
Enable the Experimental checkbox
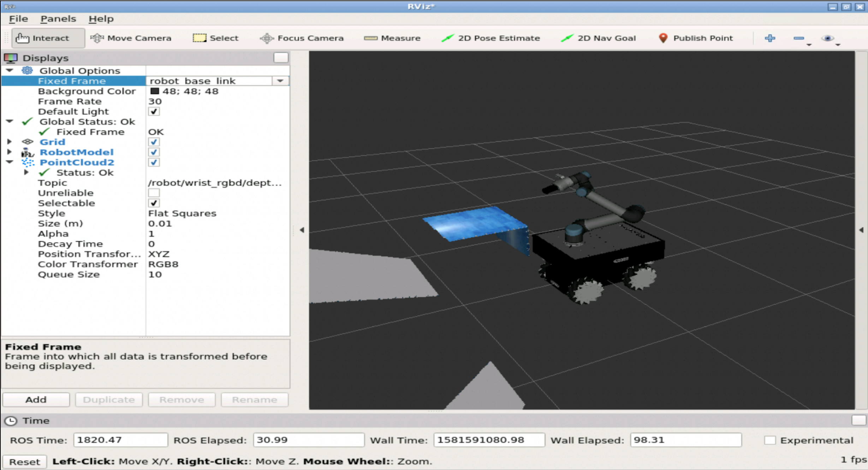[x=770, y=440]
